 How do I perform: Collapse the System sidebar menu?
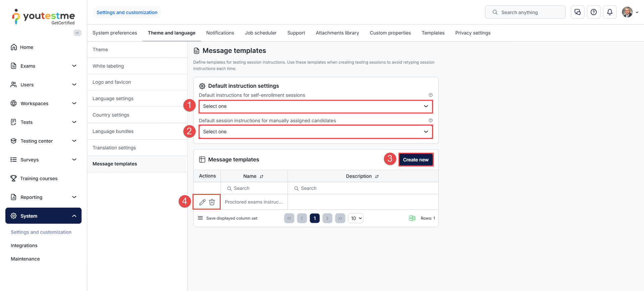coord(44,216)
